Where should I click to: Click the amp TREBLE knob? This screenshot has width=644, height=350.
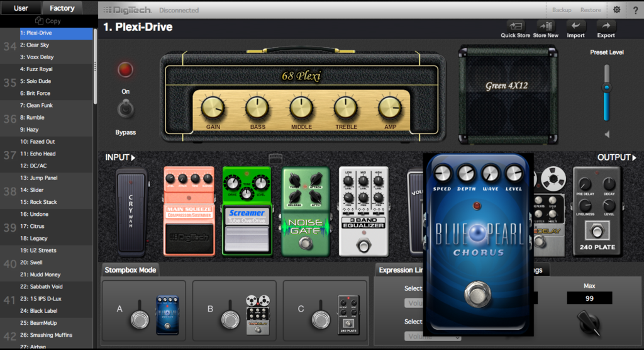point(346,108)
